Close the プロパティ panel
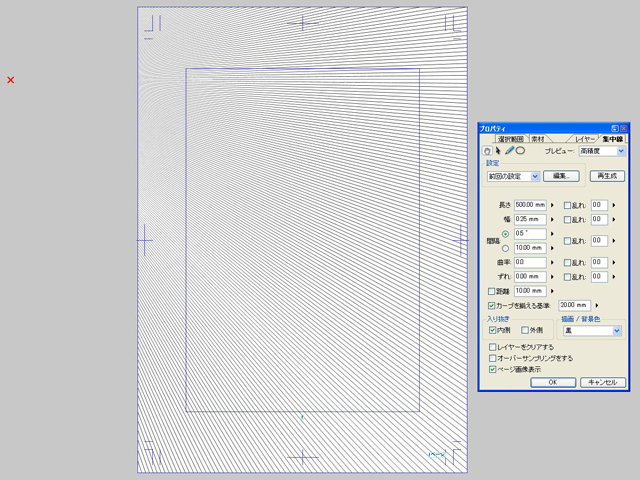The height and width of the screenshot is (480, 640). [x=623, y=128]
